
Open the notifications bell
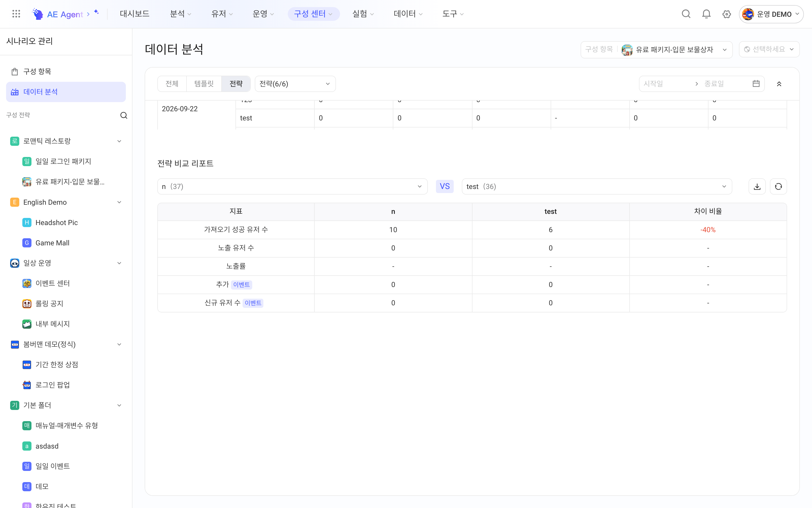click(706, 14)
